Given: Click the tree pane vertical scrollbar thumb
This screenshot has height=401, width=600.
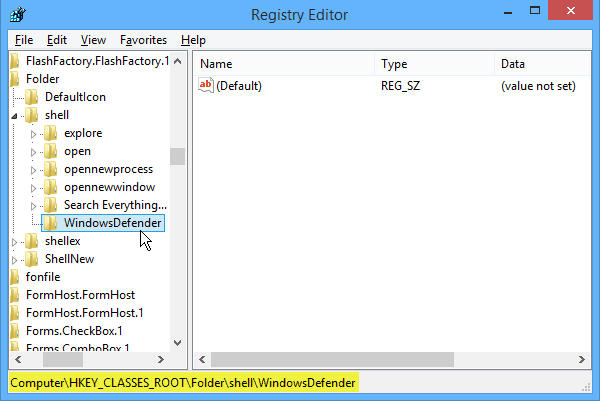Looking at the screenshot, I should pos(178,156).
